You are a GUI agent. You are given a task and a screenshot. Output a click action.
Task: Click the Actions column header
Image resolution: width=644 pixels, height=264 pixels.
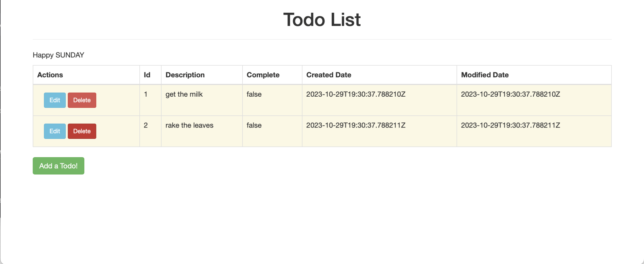click(x=50, y=75)
